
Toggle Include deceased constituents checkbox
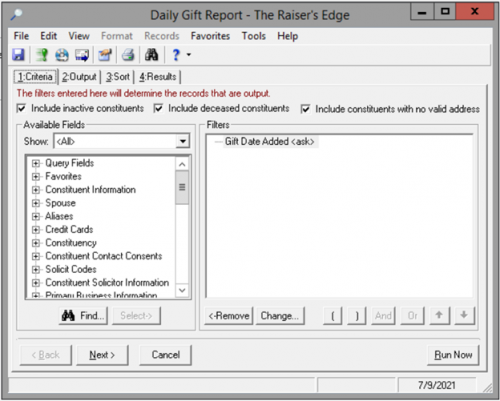(158, 108)
